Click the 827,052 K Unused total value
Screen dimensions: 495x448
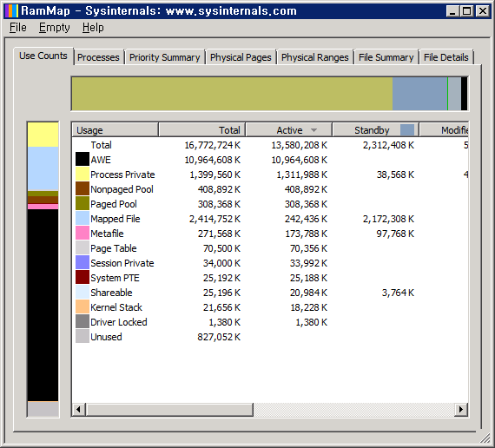[x=219, y=337]
